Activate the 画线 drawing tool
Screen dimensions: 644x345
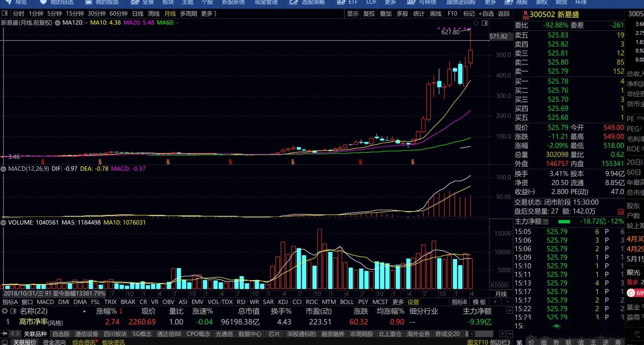435,14
